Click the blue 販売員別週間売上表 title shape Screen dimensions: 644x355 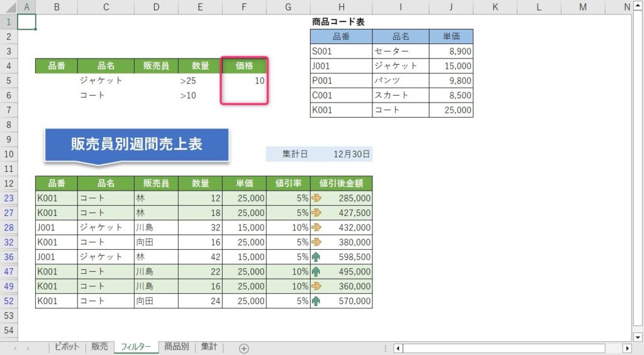(136, 144)
